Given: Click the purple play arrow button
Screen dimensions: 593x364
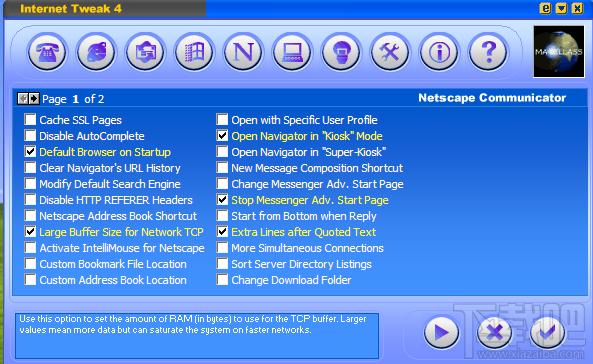Looking at the screenshot, I should click(x=441, y=333).
